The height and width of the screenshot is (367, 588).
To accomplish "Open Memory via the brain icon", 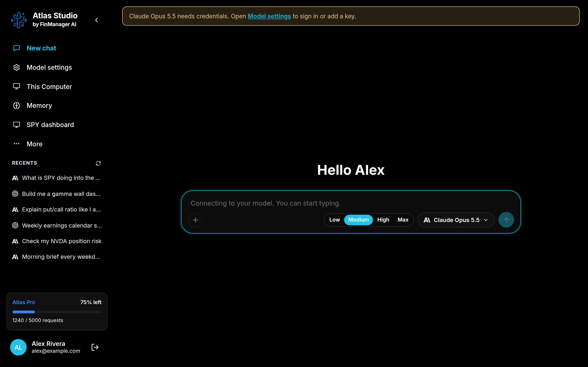I will tap(17, 106).
